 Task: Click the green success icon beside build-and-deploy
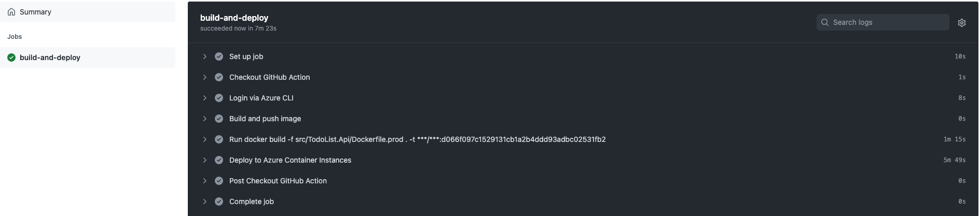click(11, 57)
